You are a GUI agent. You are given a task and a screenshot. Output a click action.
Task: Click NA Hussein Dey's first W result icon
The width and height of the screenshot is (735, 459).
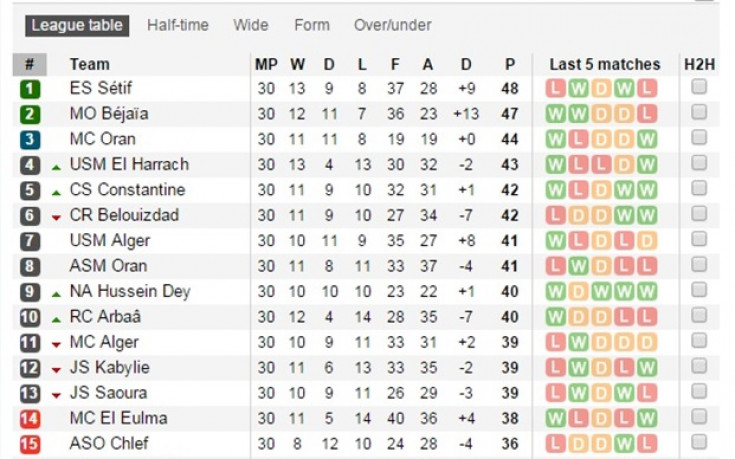[x=555, y=291]
